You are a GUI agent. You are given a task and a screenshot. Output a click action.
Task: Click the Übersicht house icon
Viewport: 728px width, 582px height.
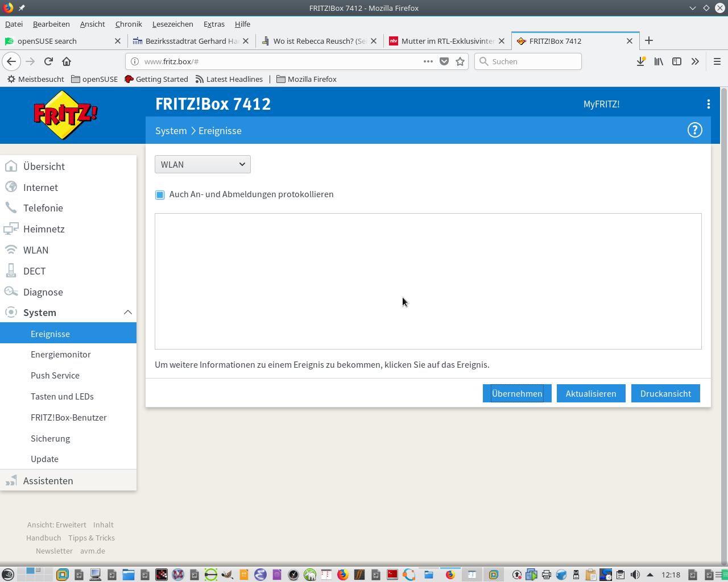(x=11, y=166)
